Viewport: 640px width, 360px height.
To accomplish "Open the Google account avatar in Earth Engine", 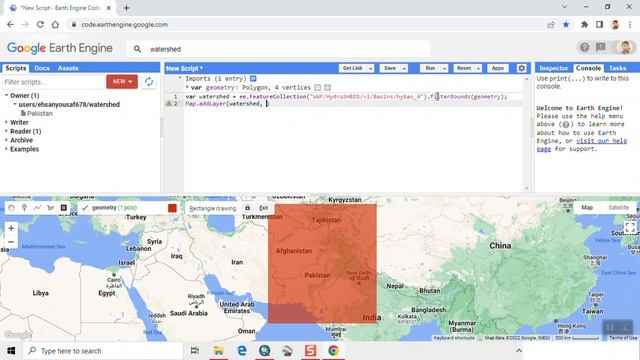I will point(625,47).
